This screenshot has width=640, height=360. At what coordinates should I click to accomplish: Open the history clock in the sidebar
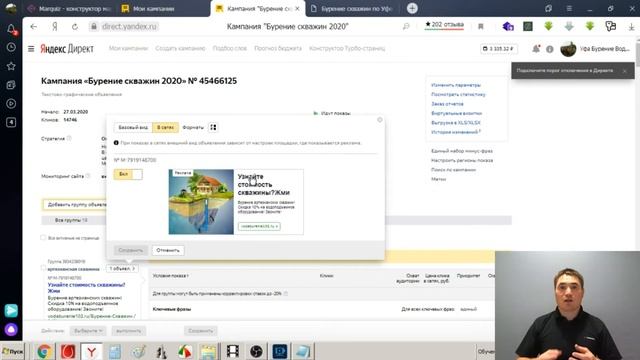11,47
